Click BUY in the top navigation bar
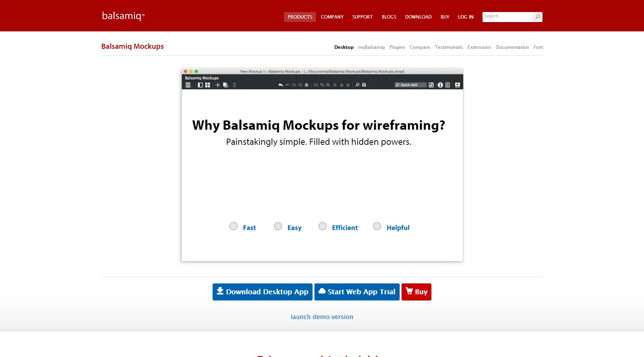Screen dimensions: 644x357 (x=445, y=17)
